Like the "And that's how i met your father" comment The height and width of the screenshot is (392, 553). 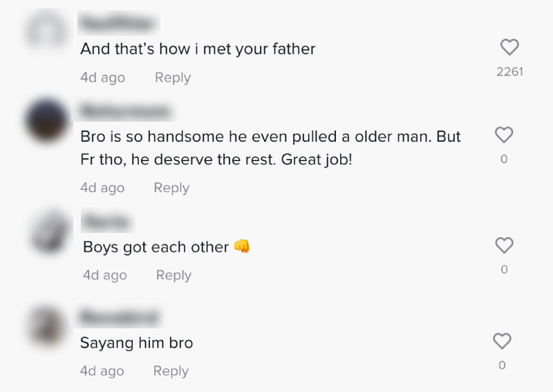pyautogui.click(x=509, y=48)
